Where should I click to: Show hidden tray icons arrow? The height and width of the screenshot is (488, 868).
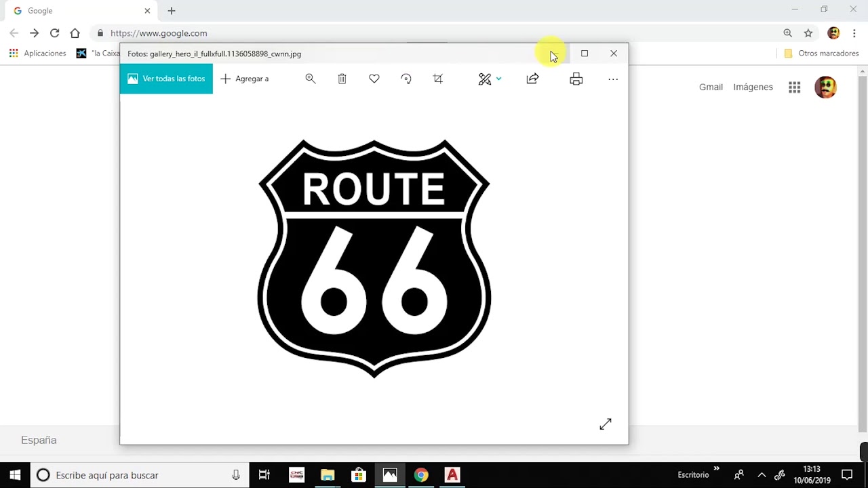[x=762, y=475]
